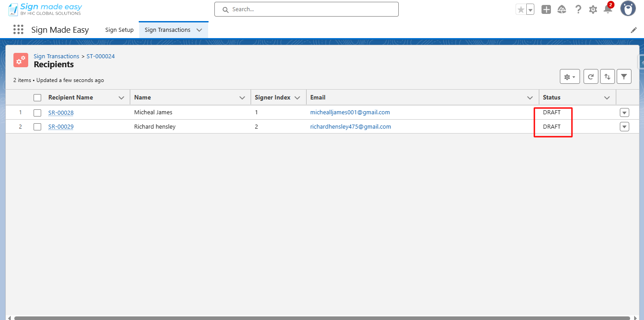Click the notifications bell icon

tap(607, 9)
